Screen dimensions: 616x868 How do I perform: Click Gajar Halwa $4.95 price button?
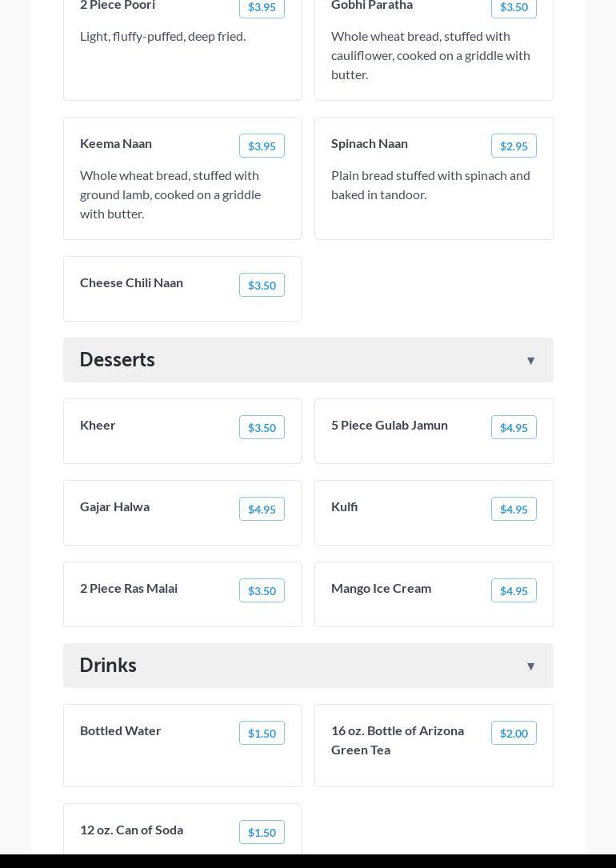click(x=262, y=509)
